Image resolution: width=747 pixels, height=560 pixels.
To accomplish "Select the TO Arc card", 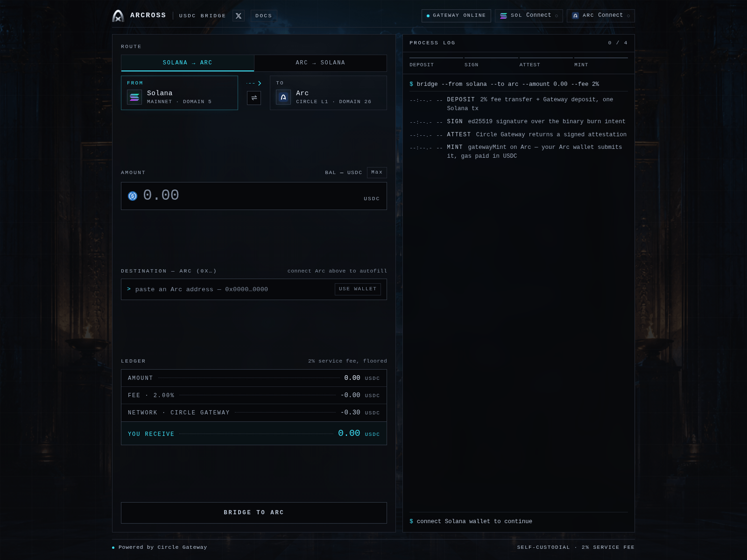I will click(328, 93).
